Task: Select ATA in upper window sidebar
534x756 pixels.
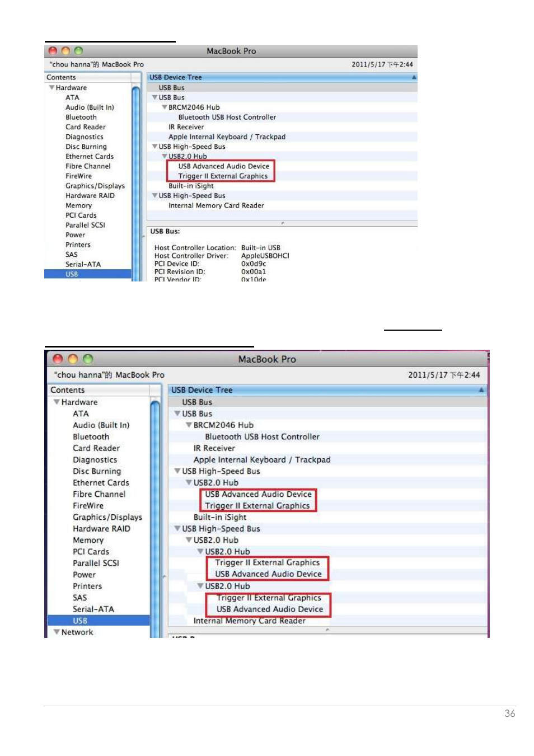Action: [72, 97]
